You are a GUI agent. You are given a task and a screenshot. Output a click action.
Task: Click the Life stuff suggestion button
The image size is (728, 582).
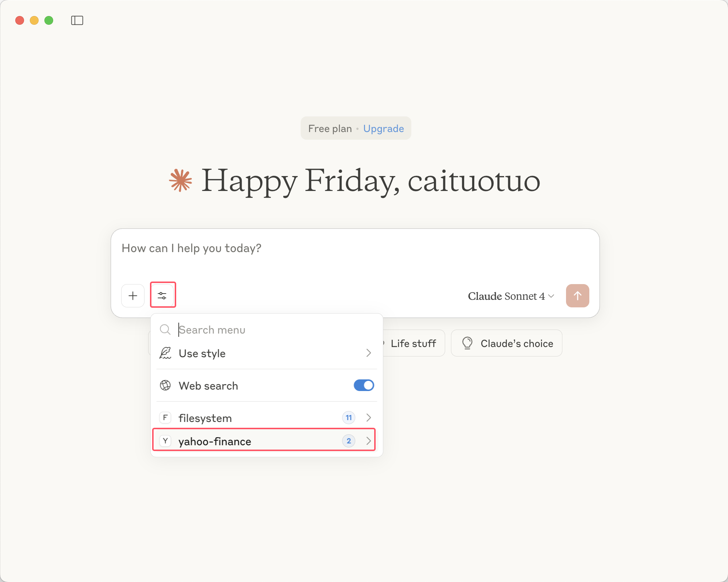point(413,343)
